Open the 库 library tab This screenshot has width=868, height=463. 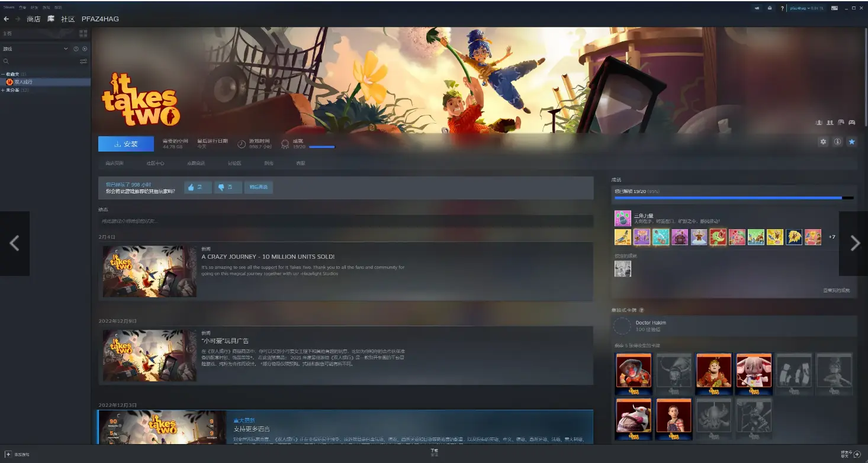pos(51,19)
